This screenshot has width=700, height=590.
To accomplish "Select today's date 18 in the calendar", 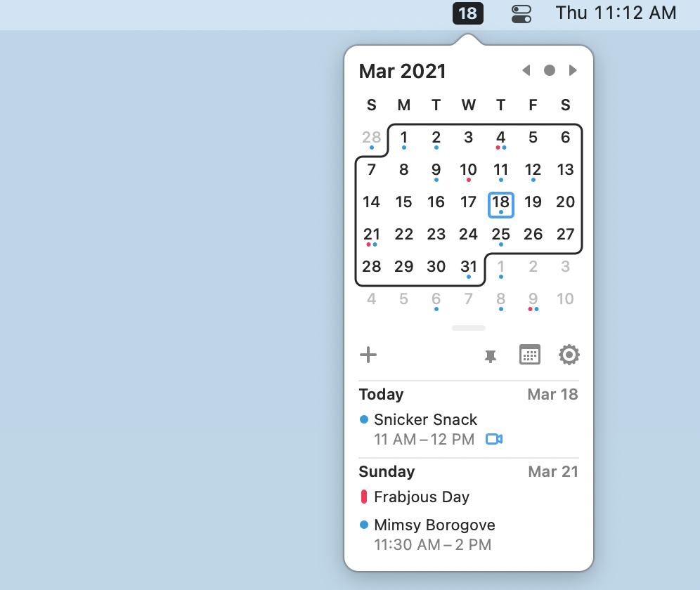I will coord(501,205).
